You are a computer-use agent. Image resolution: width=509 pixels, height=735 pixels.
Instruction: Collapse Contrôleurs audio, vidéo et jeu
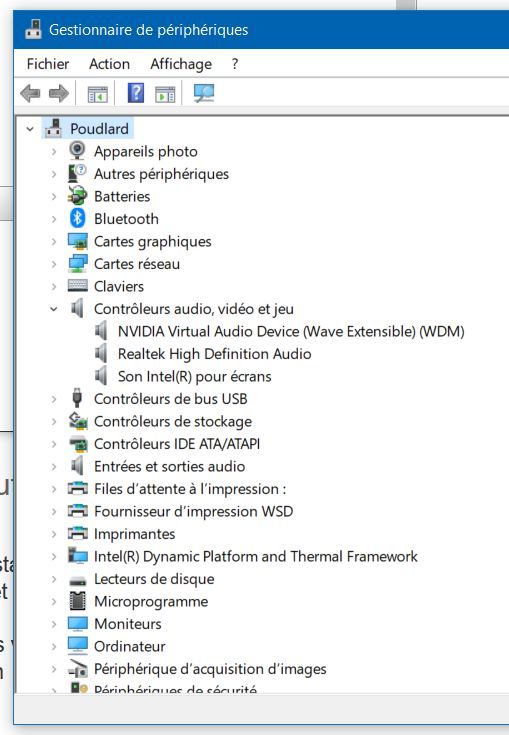pos(54,309)
